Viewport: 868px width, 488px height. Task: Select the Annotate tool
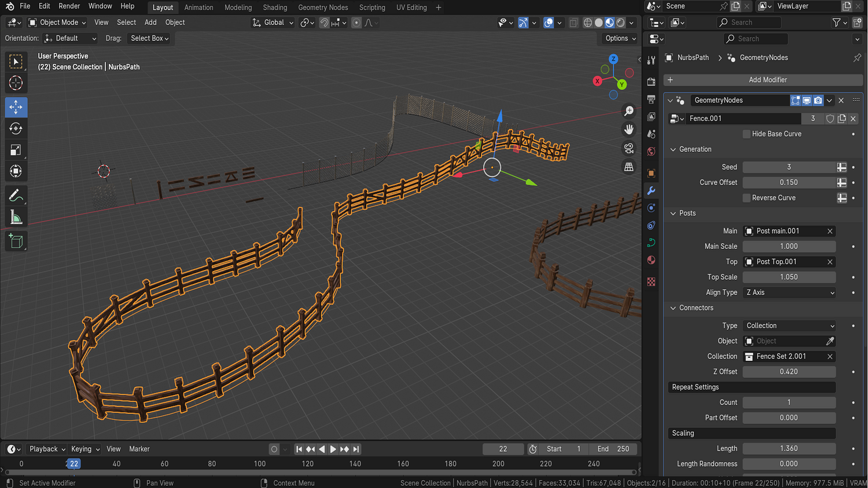pyautogui.click(x=16, y=196)
